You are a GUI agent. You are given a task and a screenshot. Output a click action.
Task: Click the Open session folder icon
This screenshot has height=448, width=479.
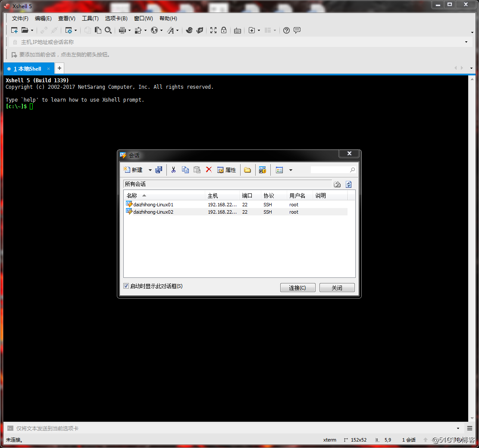[25, 30]
